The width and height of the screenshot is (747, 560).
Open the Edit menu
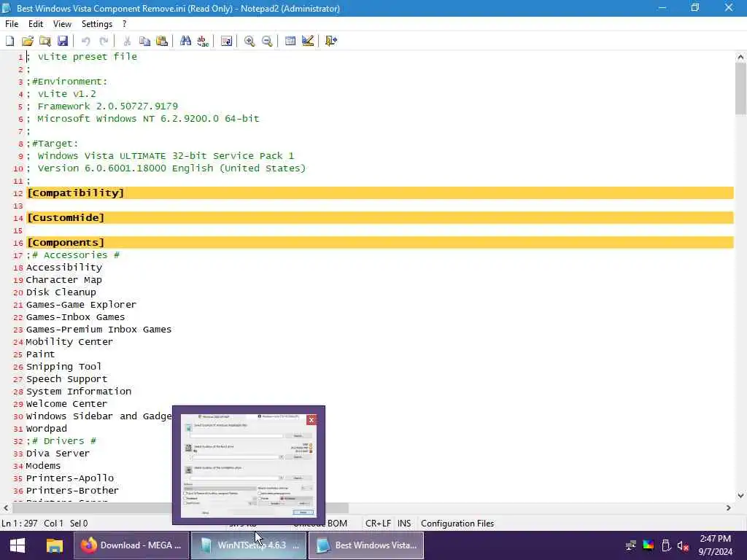(36, 24)
